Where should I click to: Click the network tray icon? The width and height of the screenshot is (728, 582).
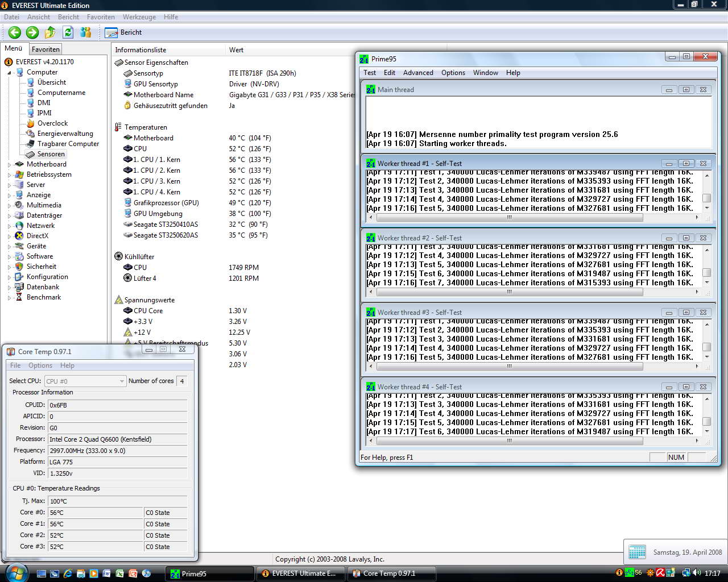[x=686, y=573]
